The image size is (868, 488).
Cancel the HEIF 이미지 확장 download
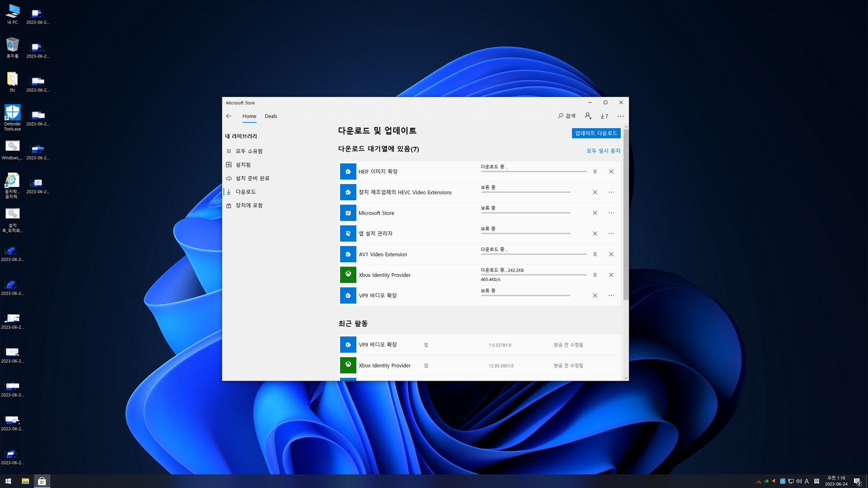(x=611, y=172)
